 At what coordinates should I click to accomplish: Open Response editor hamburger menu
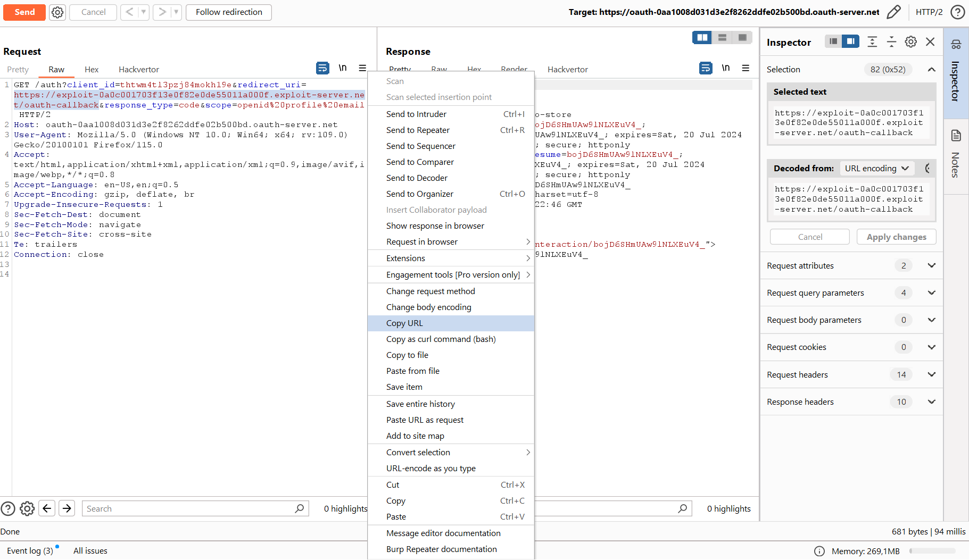[x=746, y=68]
